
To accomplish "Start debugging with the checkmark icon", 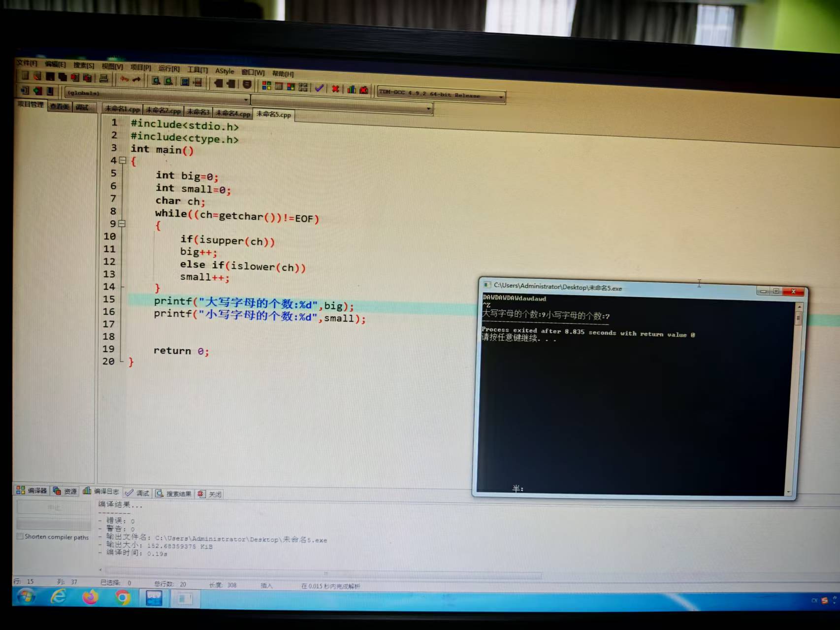I will 319,88.
